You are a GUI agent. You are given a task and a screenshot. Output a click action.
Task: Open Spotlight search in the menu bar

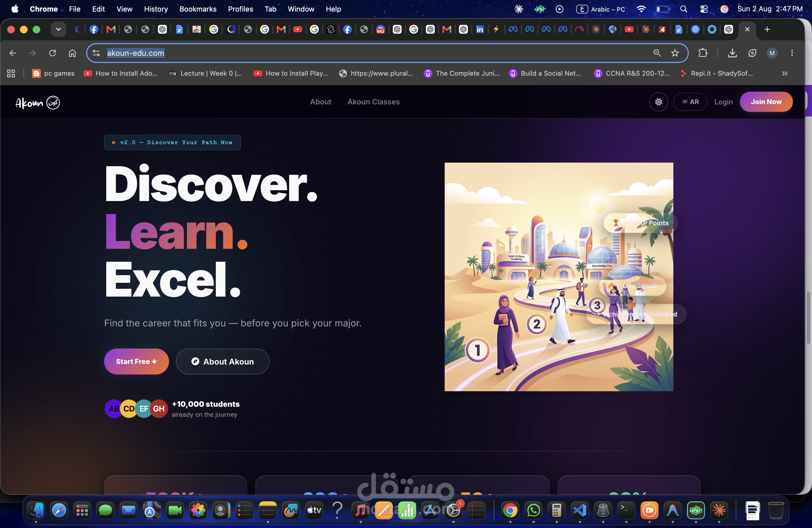click(x=683, y=9)
